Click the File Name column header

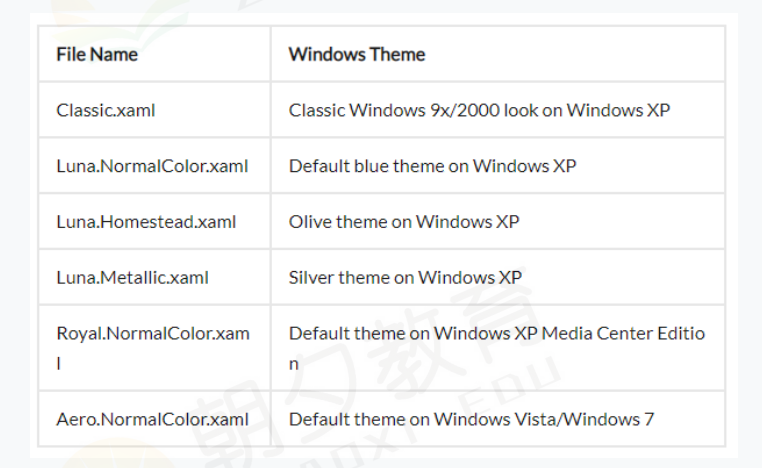97,54
